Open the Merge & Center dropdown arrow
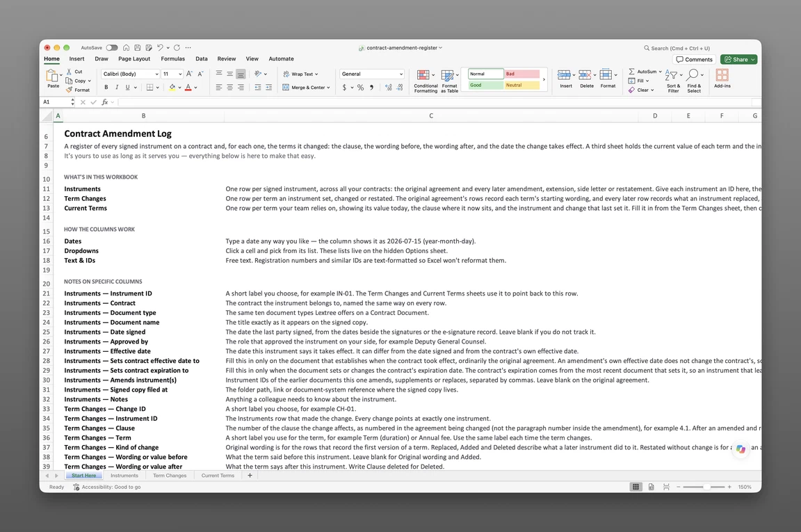The height and width of the screenshot is (532, 801). (x=328, y=88)
